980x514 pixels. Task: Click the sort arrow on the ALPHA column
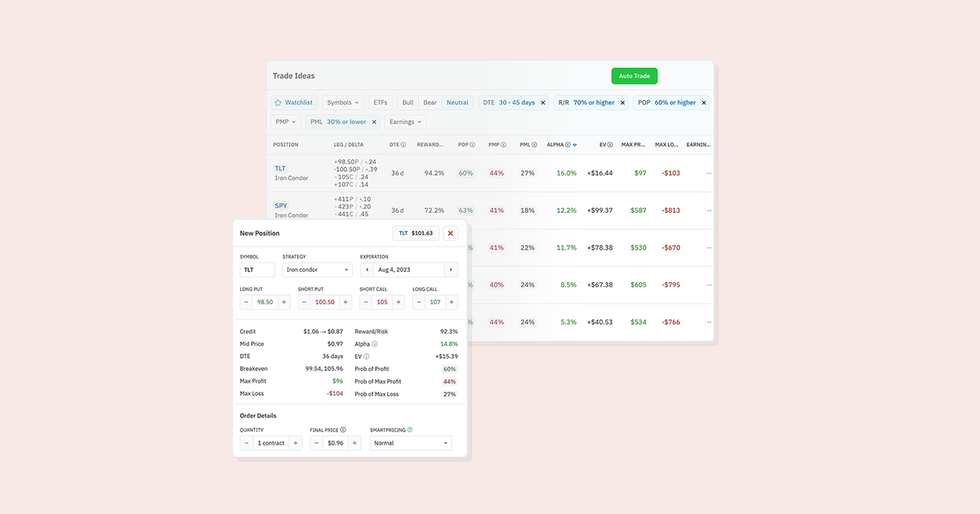click(x=577, y=144)
